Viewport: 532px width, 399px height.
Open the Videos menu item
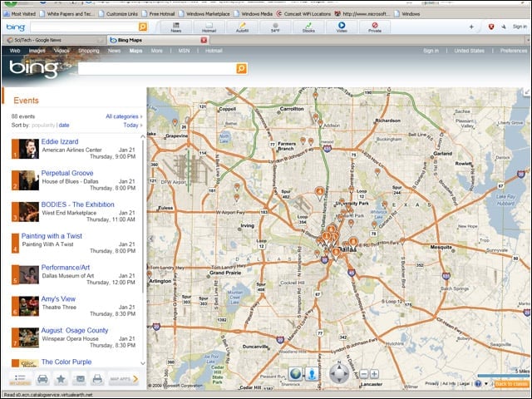pos(62,51)
